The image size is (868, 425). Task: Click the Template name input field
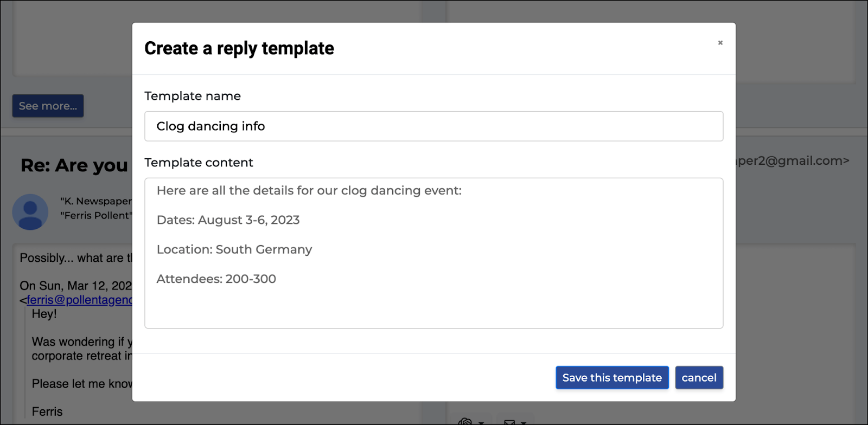tap(433, 126)
